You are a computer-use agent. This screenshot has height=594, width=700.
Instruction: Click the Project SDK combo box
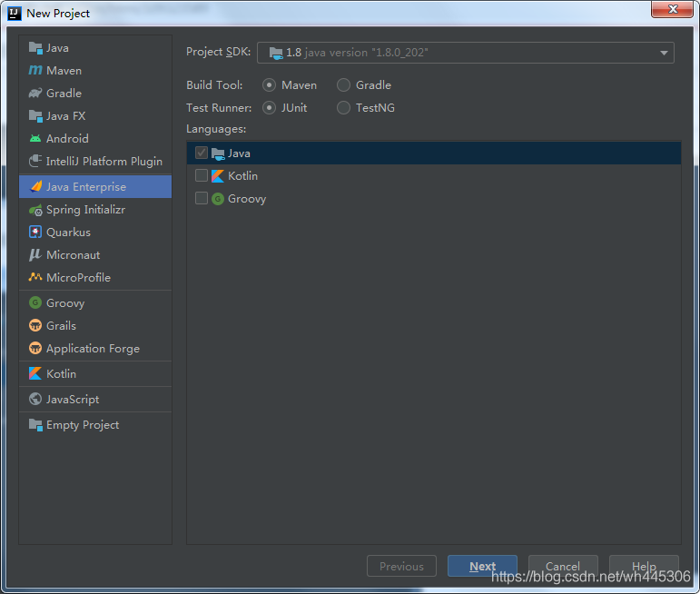[465, 53]
